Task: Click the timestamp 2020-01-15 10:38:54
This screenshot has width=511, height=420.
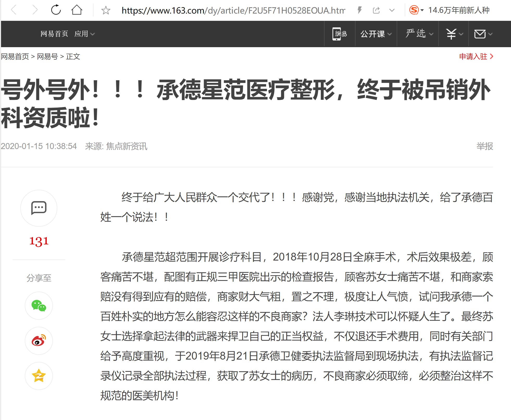Action: (x=39, y=146)
